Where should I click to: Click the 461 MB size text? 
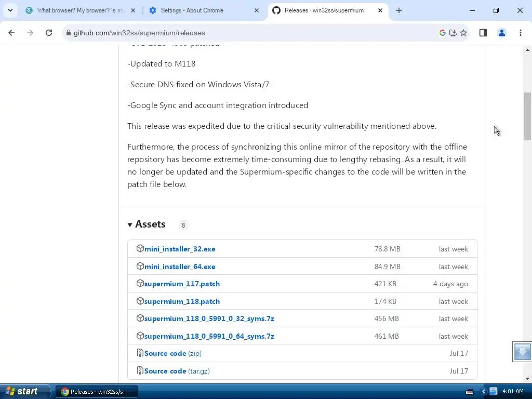pyautogui.click(x=387, y=336)
